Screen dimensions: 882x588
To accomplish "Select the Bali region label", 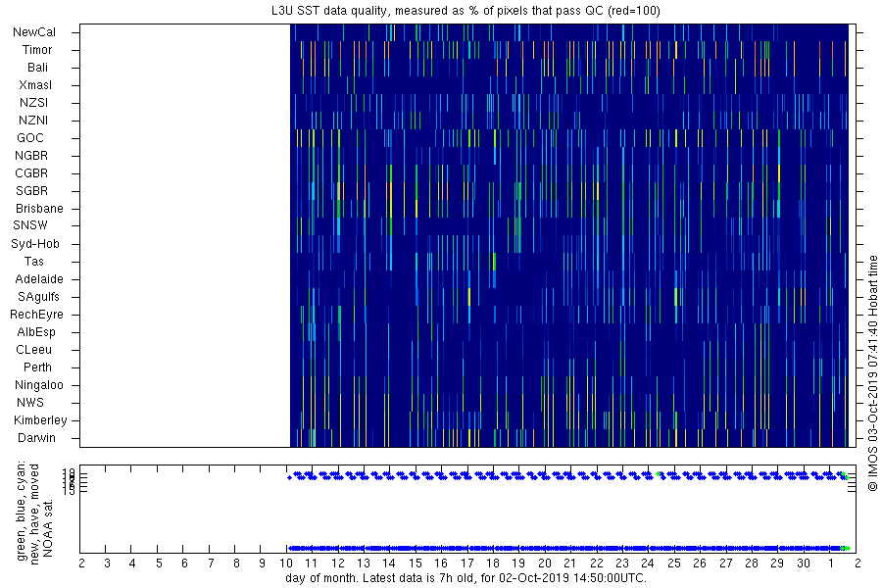I will (37, 68).
